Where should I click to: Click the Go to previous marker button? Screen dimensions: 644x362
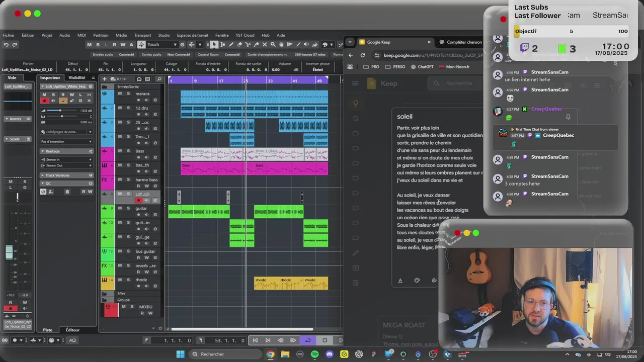tap(255, 340)
